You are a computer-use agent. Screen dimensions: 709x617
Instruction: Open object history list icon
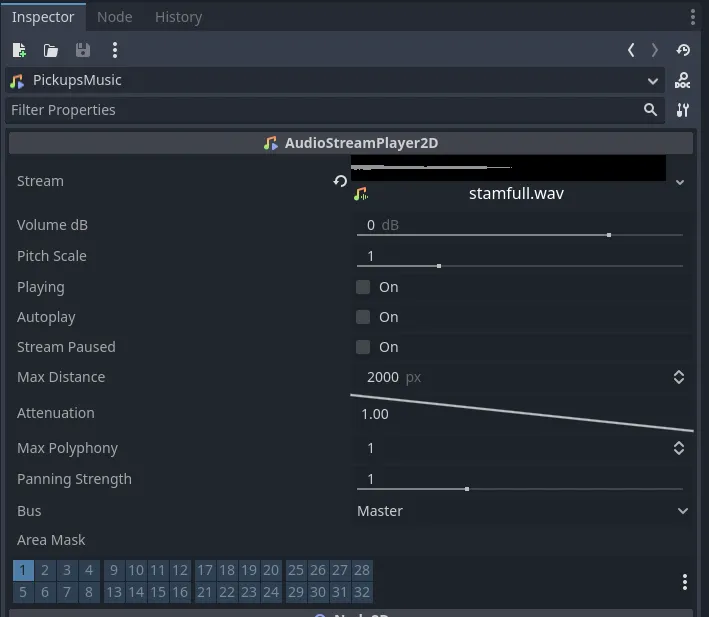683,50
